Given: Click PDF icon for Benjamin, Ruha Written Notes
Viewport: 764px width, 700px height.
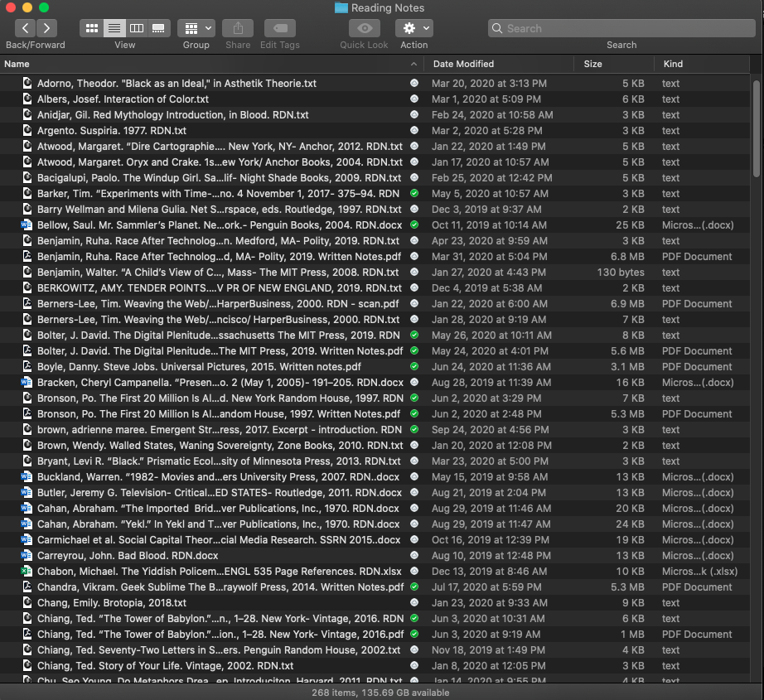Looking at the screenshot, I should tap(28, 256).
